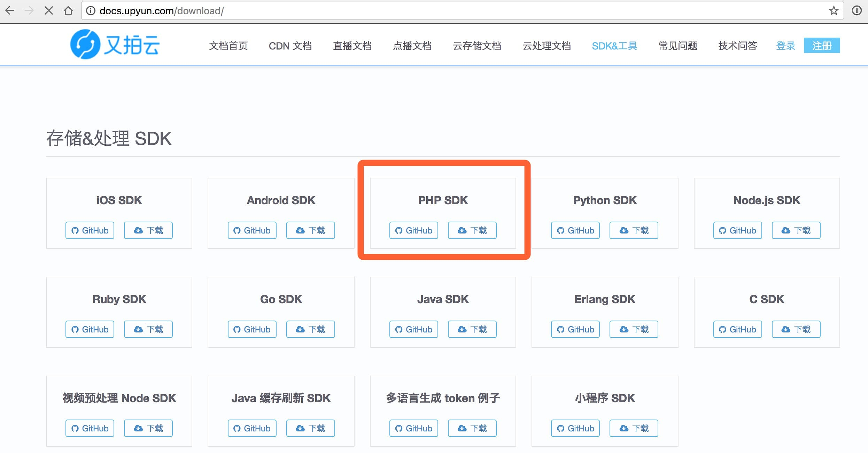Image resolution: width=868 pixels, height=453 pixels.
Task: Download the PHP SDK
Action: tap(472, 230)
